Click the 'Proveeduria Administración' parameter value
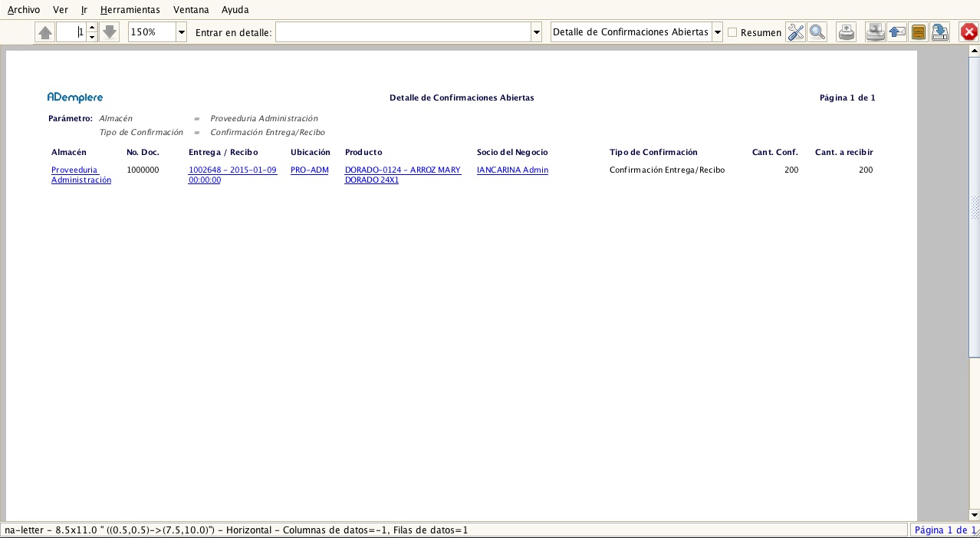980x538 pixels. (x=264, y=118)
